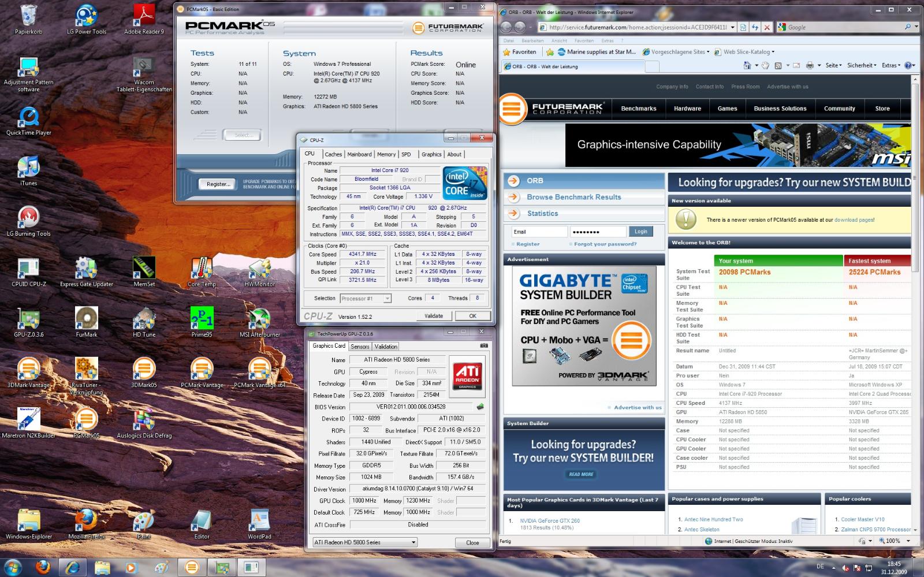Switch to CPU-Z Caches tab

tap(333, 154)
